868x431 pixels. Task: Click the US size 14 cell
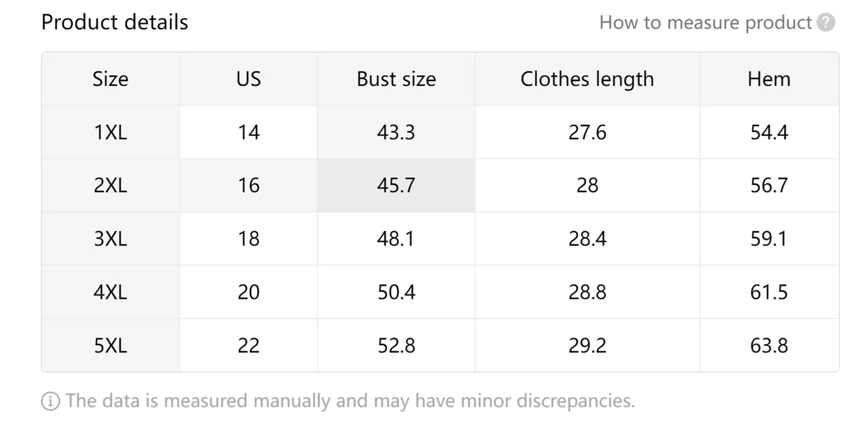pyautogui.click(x=247, y=132)
